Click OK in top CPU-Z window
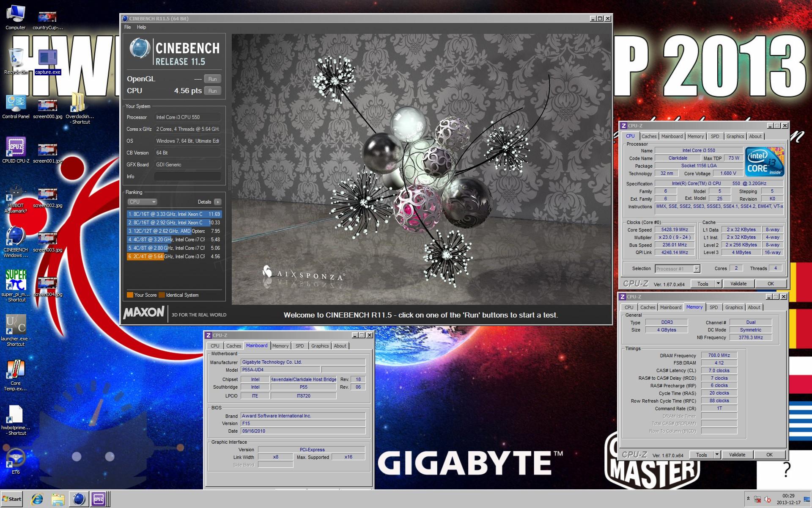812x508 pixels. click(771, 284)
